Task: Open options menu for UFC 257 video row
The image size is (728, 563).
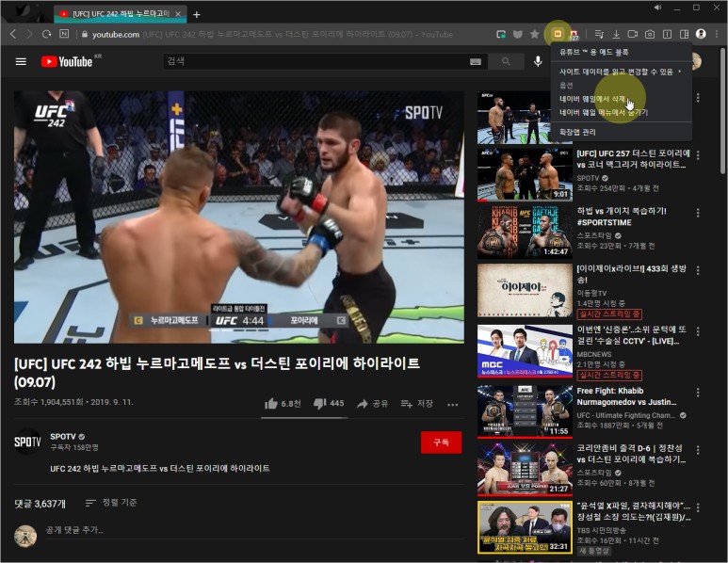Action: click(x=698, y=155)
